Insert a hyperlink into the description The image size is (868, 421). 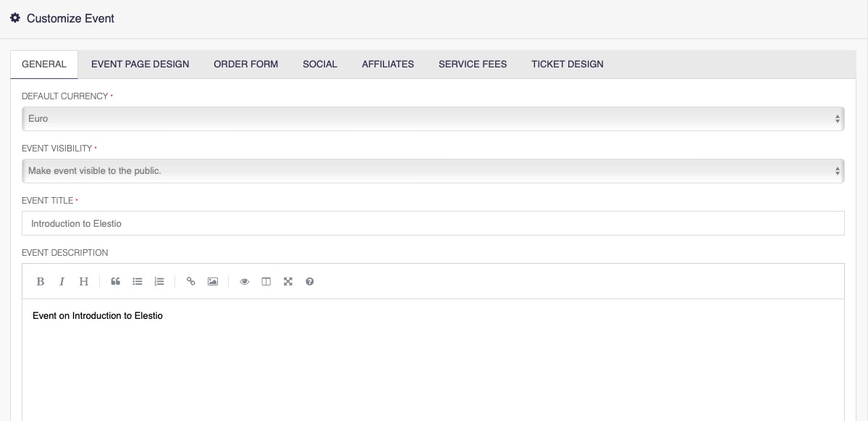point(191,282)
